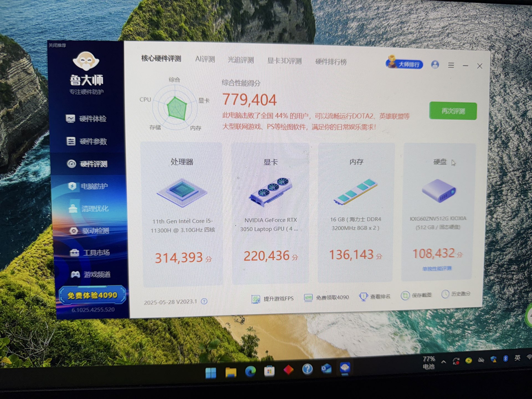Click the help icon beside version date
The width and height of the screenshot is (532, 399).
click(204, 301)
